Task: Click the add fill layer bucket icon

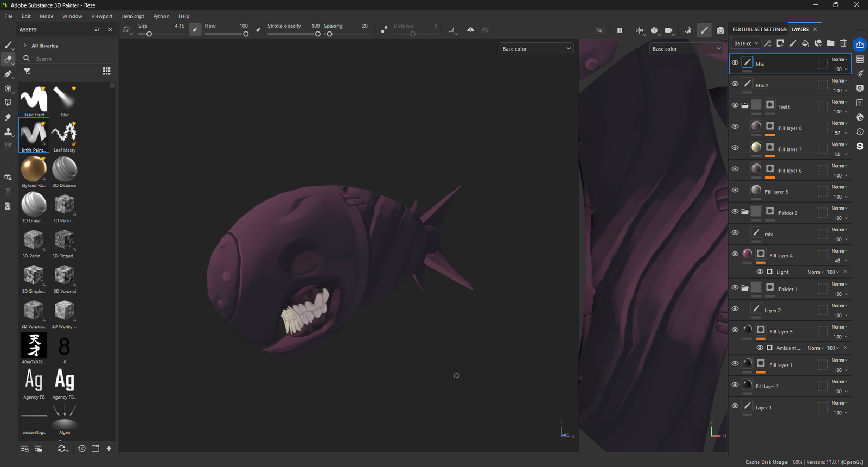Action: pos(805,43)
